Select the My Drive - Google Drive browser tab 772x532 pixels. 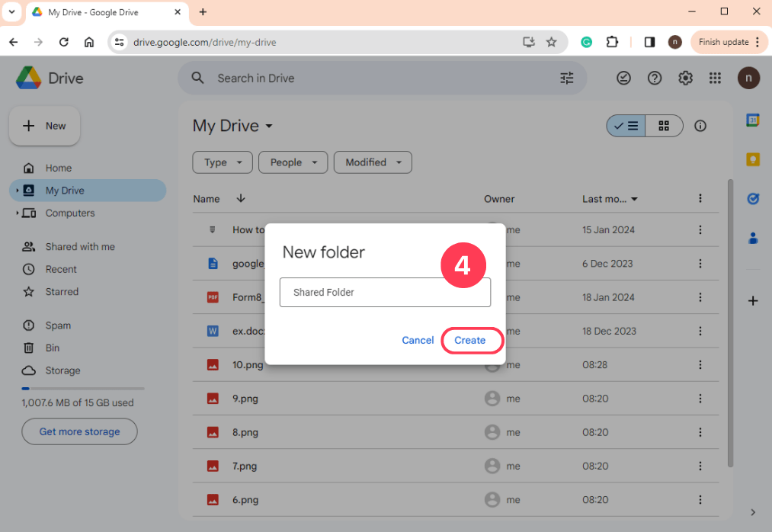[x=99, y=12]
